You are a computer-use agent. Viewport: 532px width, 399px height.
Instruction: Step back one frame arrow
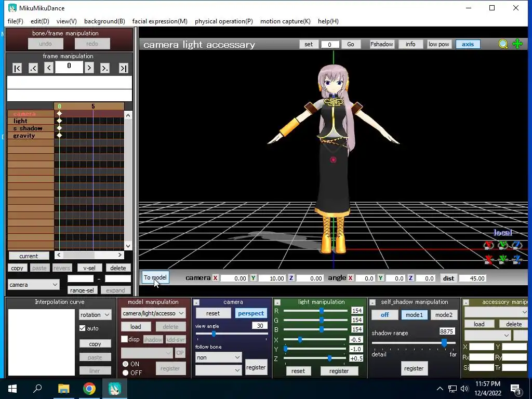(x=49, y=68)
